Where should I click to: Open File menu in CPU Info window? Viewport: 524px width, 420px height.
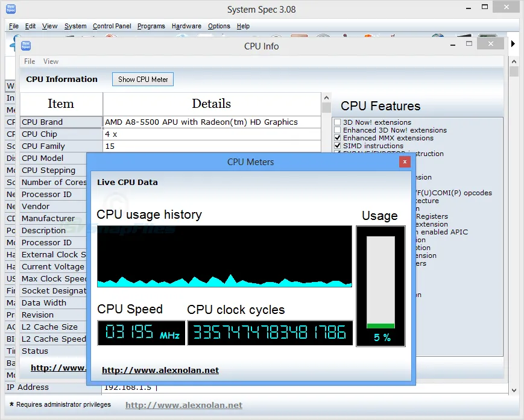point(30,61)
